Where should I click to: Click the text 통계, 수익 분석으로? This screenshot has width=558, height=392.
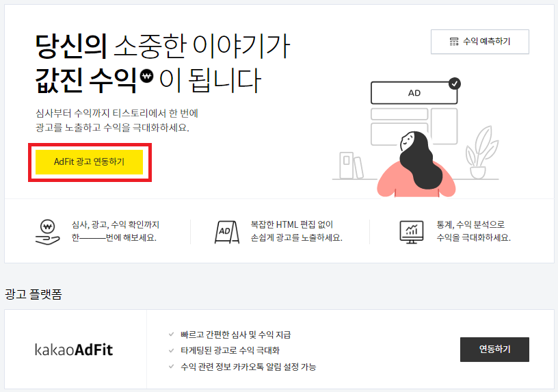tap(470, 224)
